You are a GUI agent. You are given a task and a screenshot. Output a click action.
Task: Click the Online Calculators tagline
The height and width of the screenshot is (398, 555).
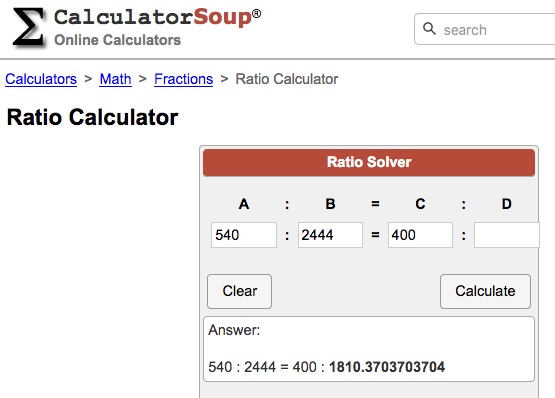(x=117, y=40)
